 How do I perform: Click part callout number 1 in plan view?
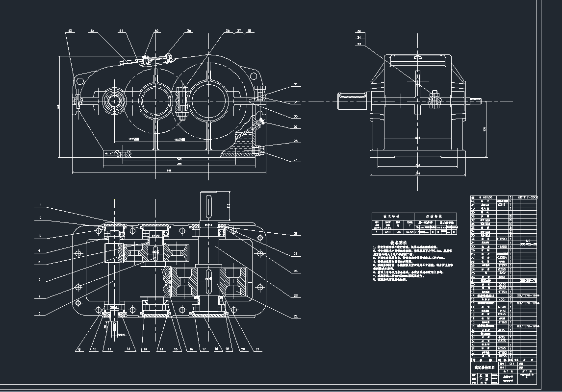(x=42, y=205)
